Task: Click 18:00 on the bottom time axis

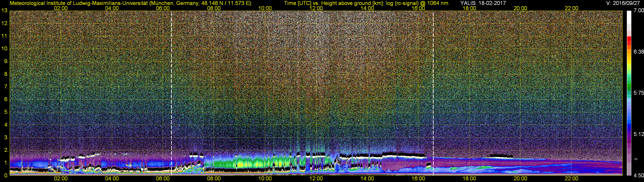Action: tap(469, 179)
